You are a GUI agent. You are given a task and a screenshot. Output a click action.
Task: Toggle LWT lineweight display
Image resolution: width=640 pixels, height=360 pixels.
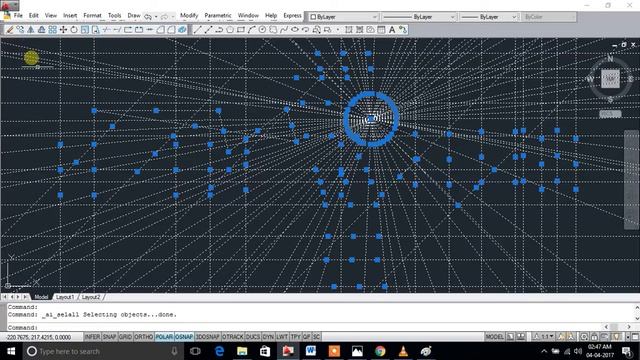282,337
